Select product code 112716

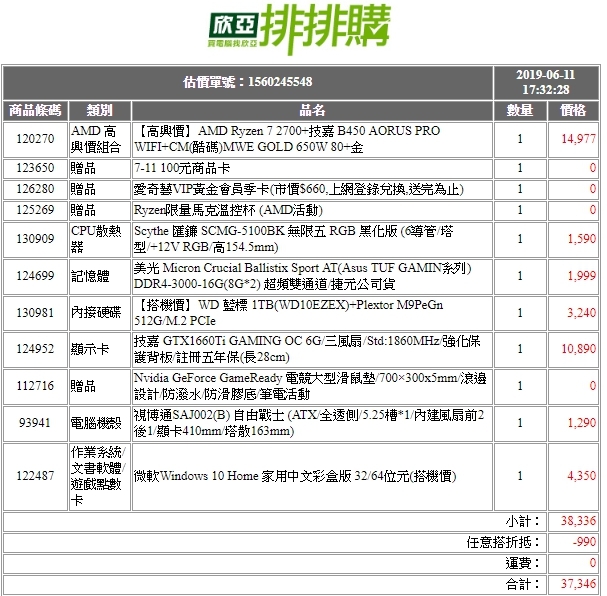coord(35,386)
